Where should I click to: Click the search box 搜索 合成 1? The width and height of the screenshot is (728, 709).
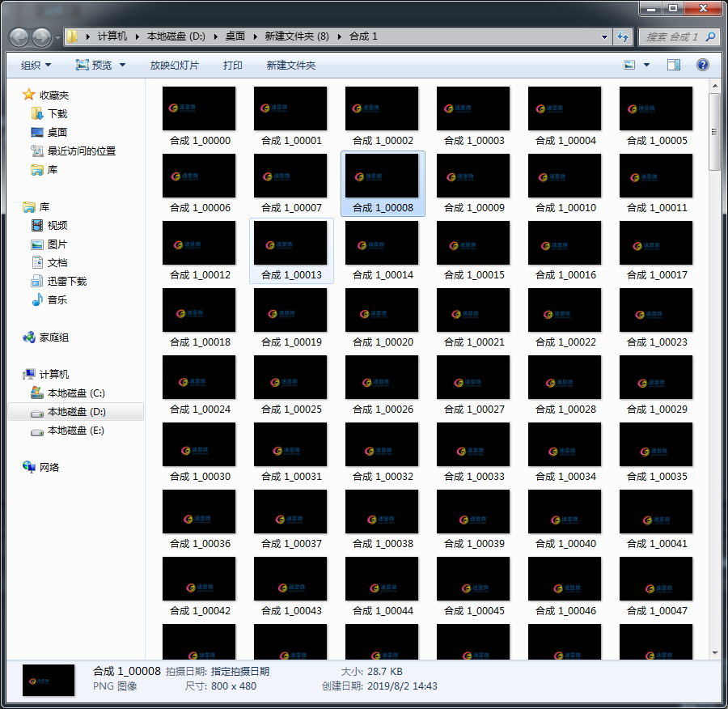pos(671,36)
